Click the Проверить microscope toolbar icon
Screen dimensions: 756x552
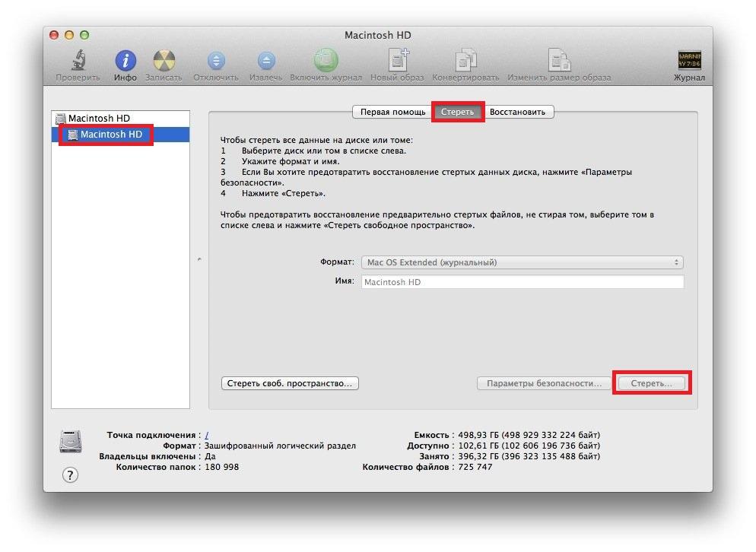(x=78, y=61)
